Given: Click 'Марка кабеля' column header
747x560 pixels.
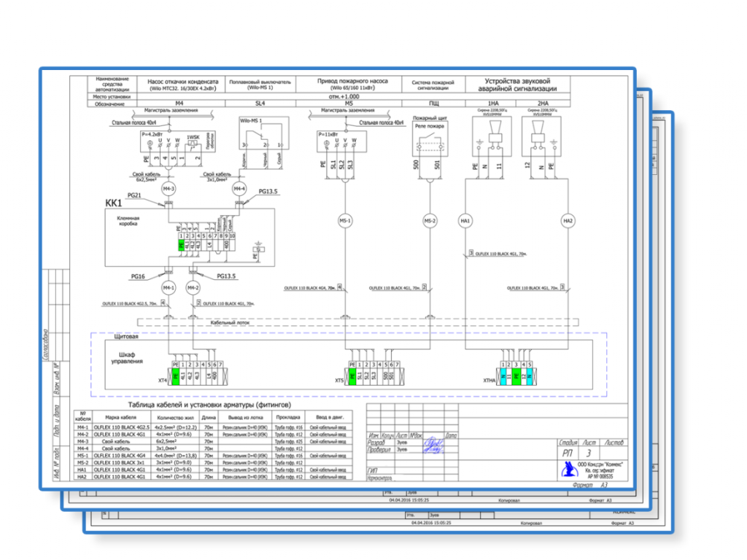Looking at the screenshot, I should 121,417.
